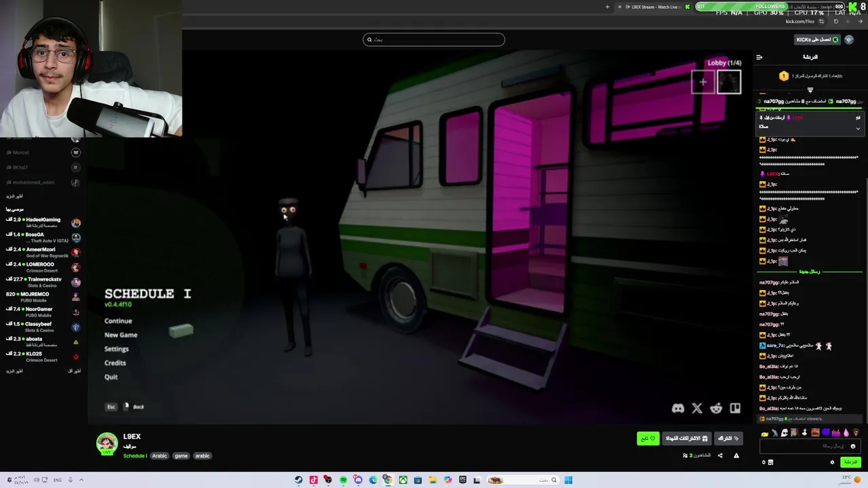
Task: Open site settings icon beside kick.com/l9ex
Action: [x=821, y=21]
